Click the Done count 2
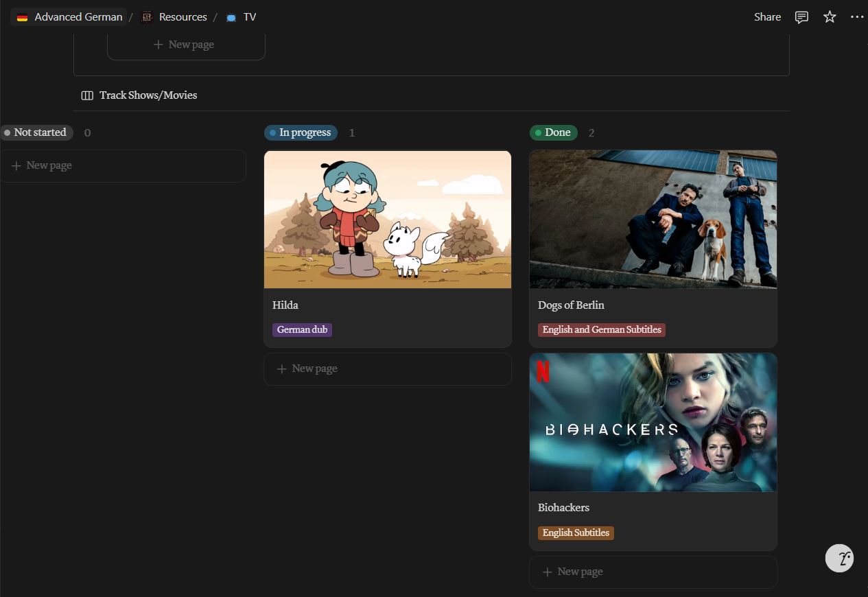The image size is (868, 597). pos(591,133)
